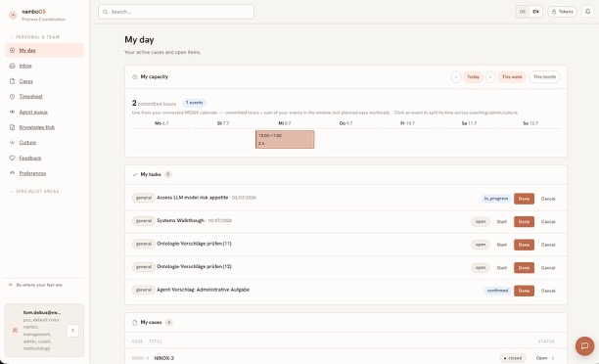
Task: Open the Knowledge Hub menu item
Action: pos(44,127)
